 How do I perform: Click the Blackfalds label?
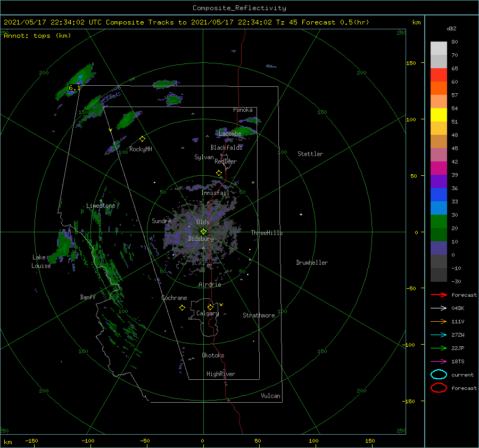226,148
